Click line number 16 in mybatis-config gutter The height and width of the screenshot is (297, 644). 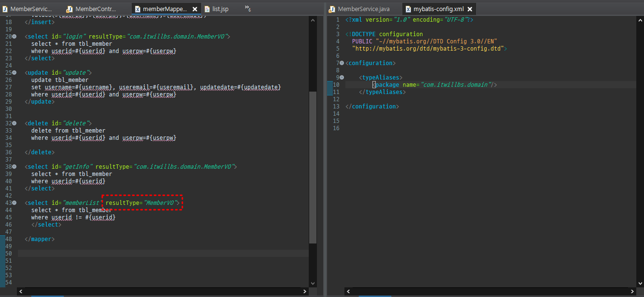pyautogui.click(x=336, y=128)
